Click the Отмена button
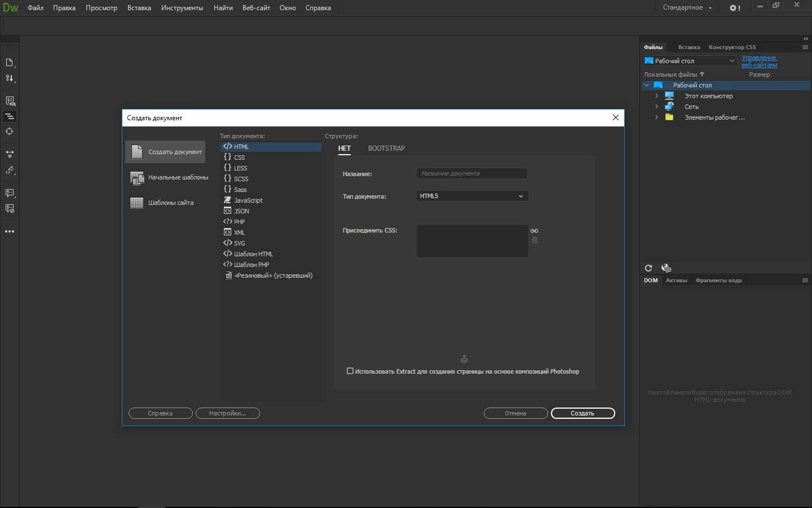812x508 pixels. pos(516,413)
